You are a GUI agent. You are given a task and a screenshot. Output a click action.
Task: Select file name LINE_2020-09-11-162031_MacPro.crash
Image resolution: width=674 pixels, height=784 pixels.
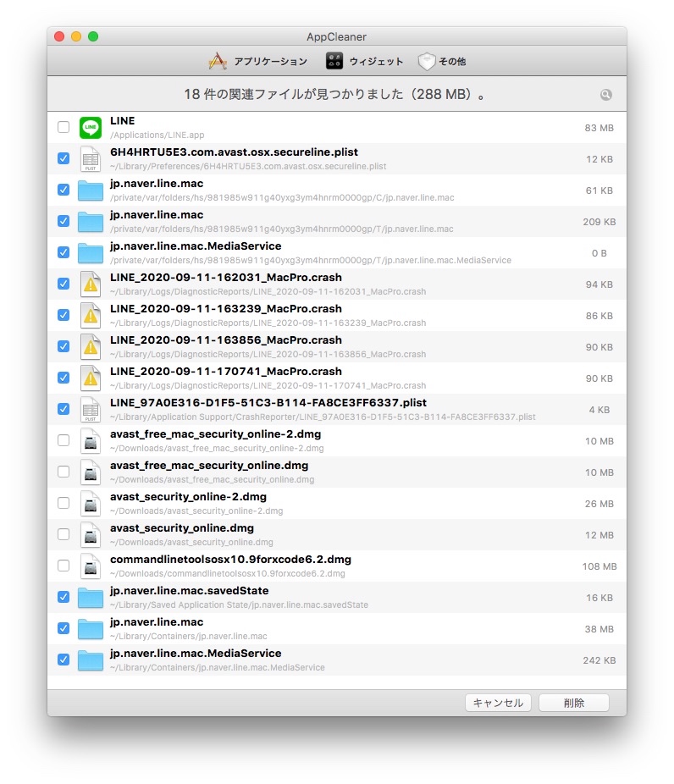tap(226, 278)
